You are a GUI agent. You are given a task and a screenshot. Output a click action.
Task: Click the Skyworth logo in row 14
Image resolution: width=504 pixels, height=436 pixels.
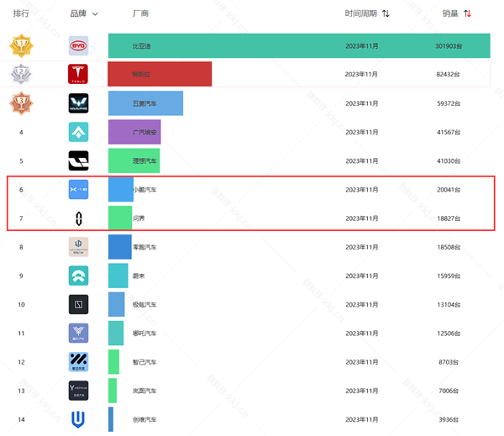click(78, 418)
